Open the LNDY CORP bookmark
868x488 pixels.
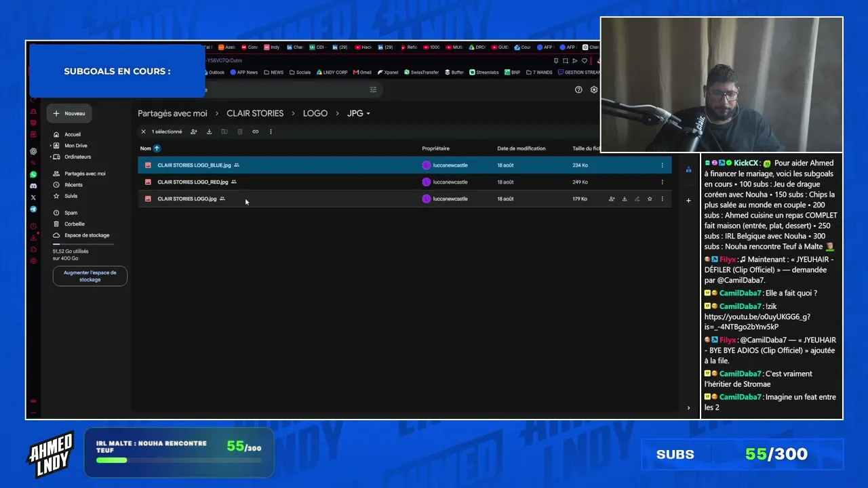[332, 73]
